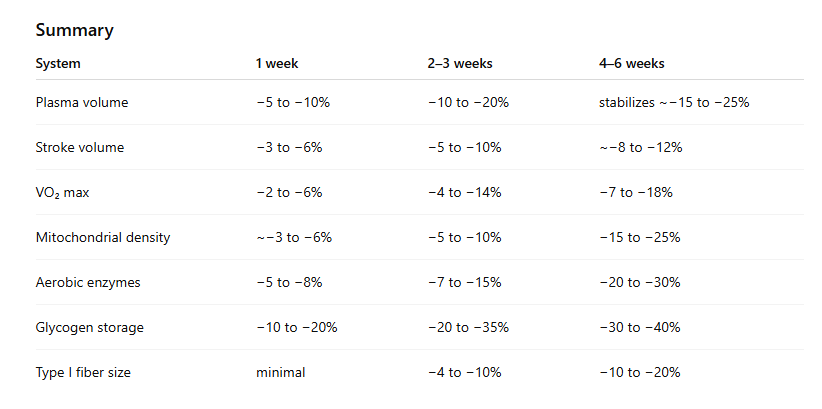
Task: Click the 4–6 weeks column header
Action: pos(632,63)
